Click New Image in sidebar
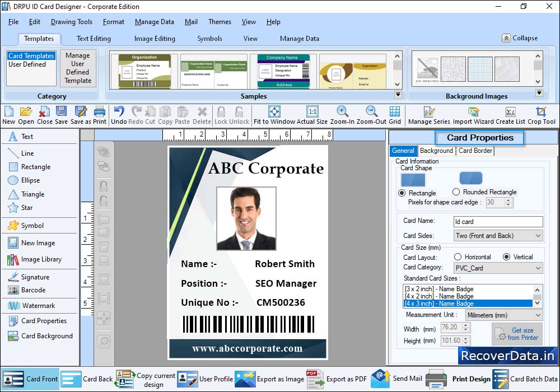Screen dimensions: 560x392 tap(31, 243)
